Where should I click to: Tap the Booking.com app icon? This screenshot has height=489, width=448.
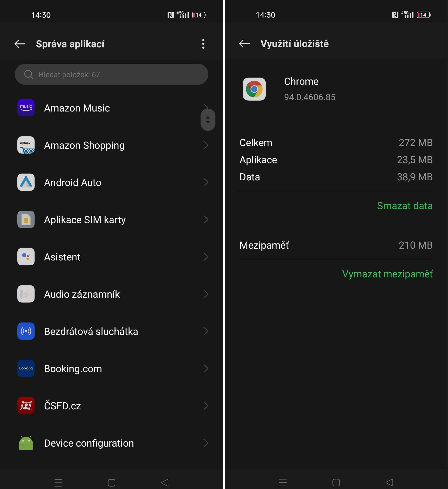[26, 368]
